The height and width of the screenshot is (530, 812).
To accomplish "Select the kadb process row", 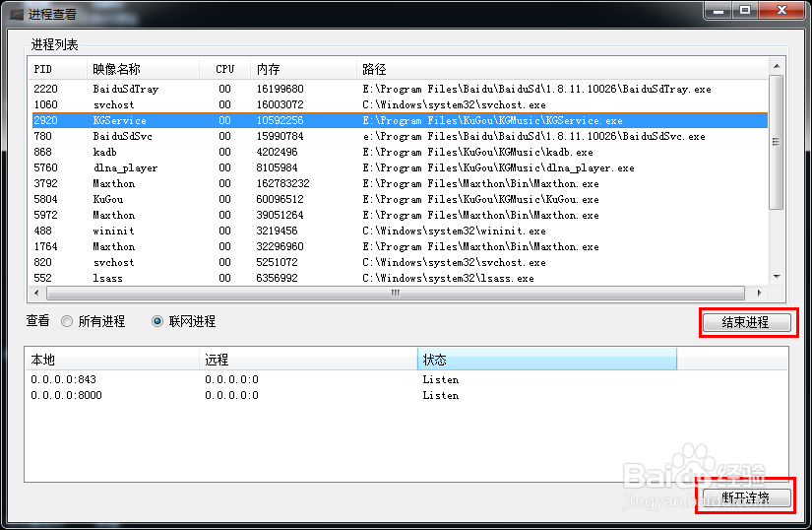I will [400, 152].
